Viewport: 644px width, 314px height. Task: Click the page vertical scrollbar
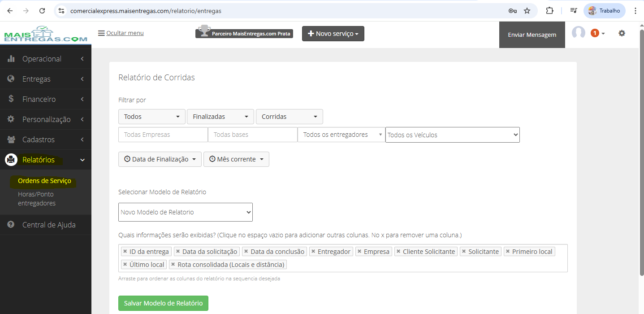[x=641, y=153]
